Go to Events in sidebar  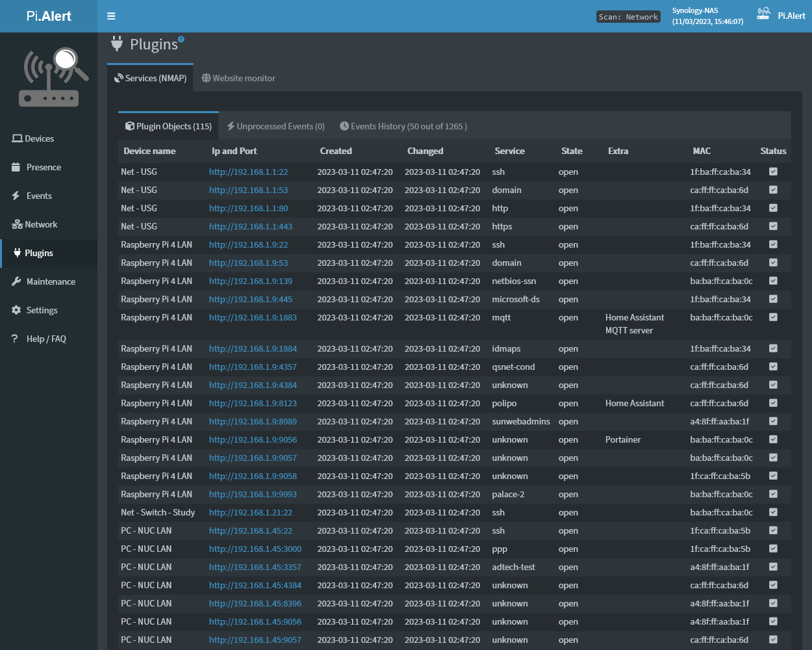click(x=38, y=196)
